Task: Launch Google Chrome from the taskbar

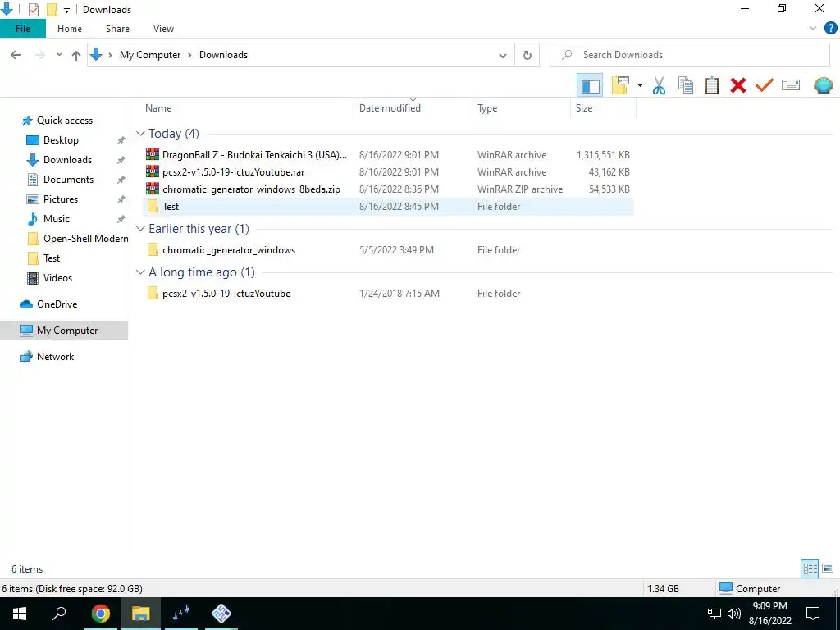Action: pos(100,614)
